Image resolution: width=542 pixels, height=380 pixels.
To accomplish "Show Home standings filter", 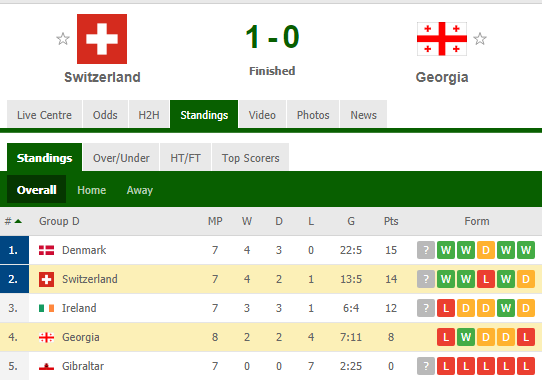I will coord(92,190).
